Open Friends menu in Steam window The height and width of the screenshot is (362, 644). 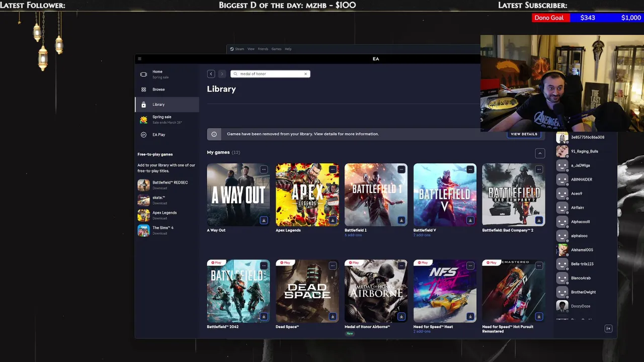[263, 49]
